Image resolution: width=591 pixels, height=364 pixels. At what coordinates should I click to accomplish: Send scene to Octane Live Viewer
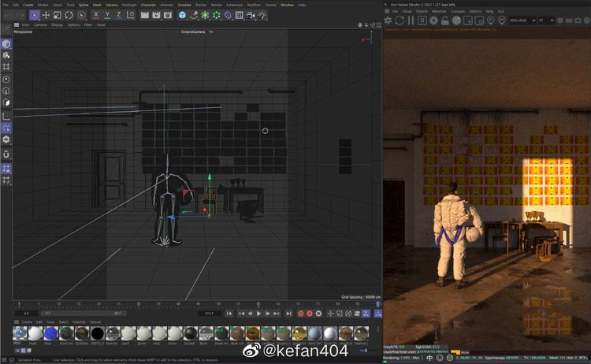[x=388, y=20]
